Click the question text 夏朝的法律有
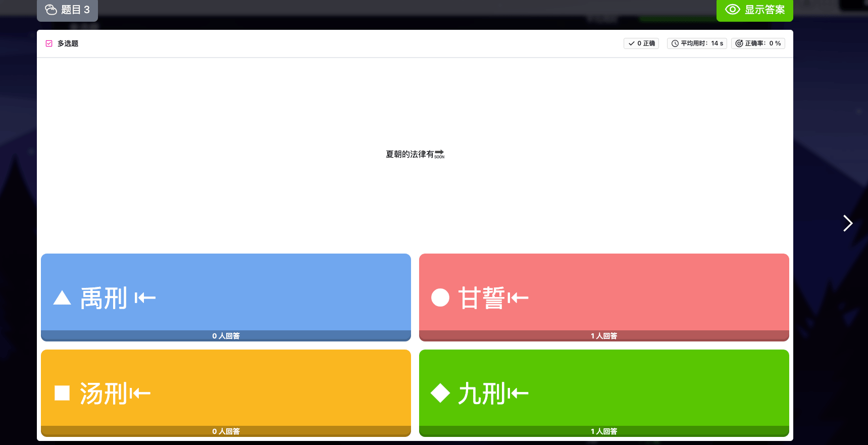868x445 pixels. point(410,154)
